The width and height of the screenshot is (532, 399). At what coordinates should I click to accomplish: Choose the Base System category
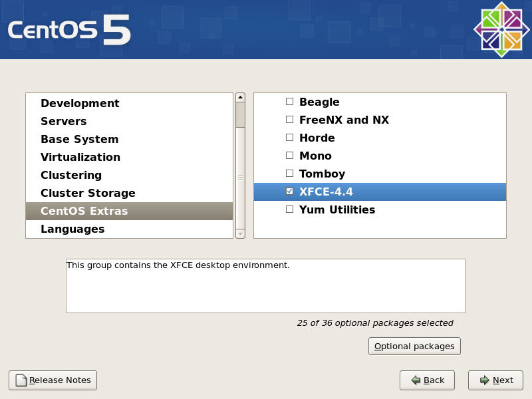point(129,139)
